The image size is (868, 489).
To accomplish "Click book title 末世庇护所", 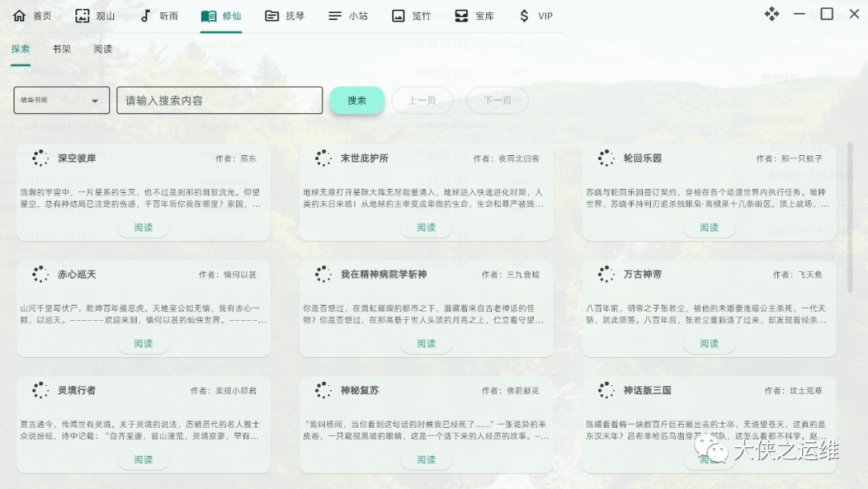I will click(x=364, y=158).
